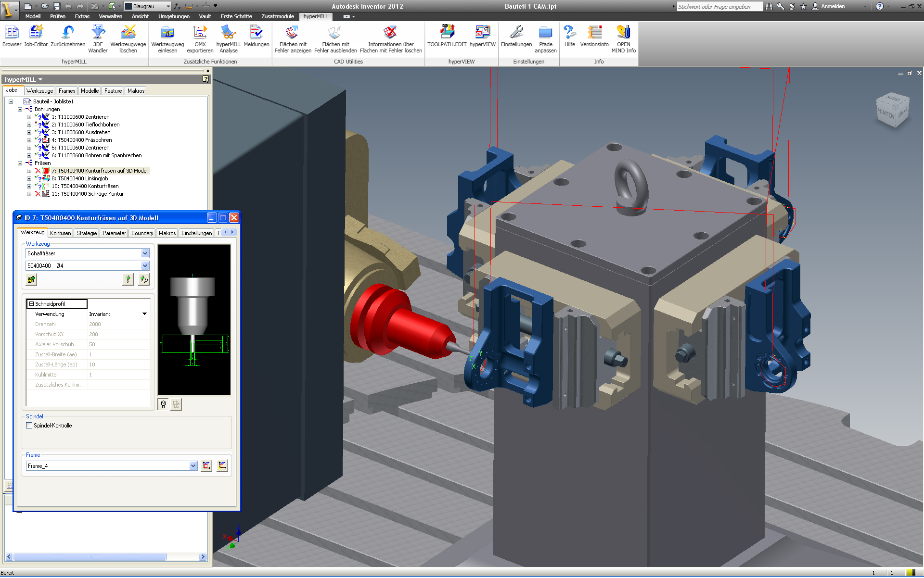Click the search field Stichwort oder Frage
The width and height of the screenshot is (924, 578).
point(719,7)
